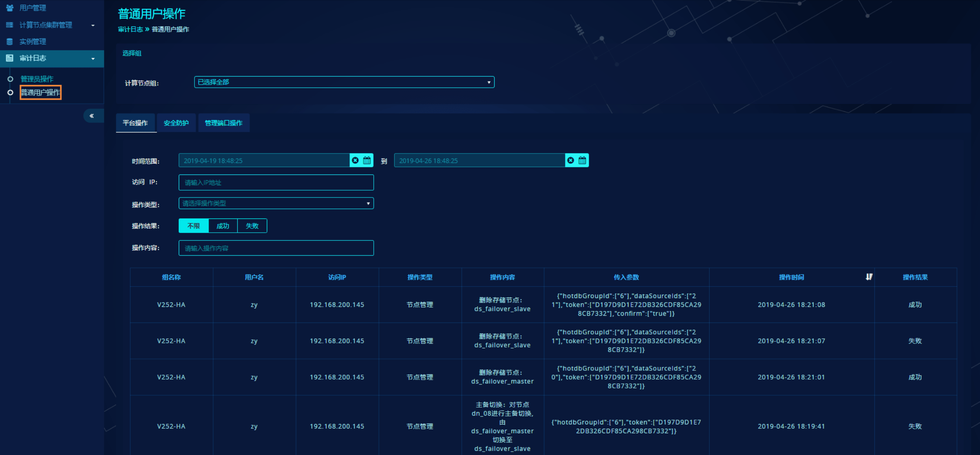Image resolution: width=980 pixels, height=455 pixels.
Task: Open the 管理员操作 log page
Action: tap(37, 79)
